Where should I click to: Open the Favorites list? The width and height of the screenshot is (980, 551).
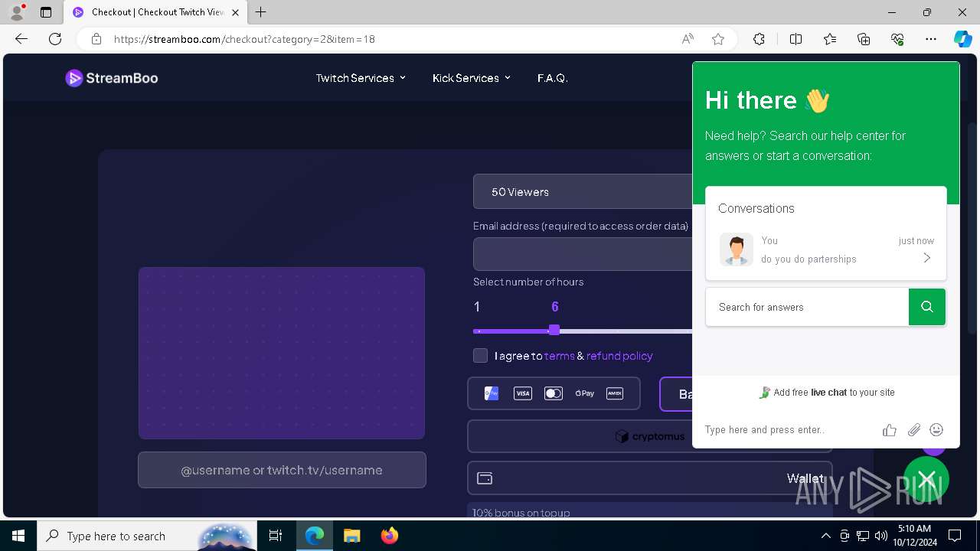(830, 39)
